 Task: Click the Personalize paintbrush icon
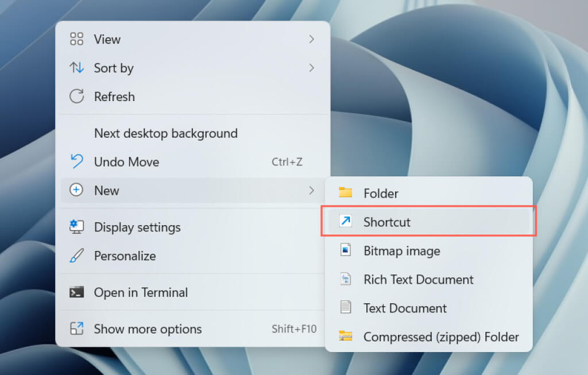pos(76,256)
